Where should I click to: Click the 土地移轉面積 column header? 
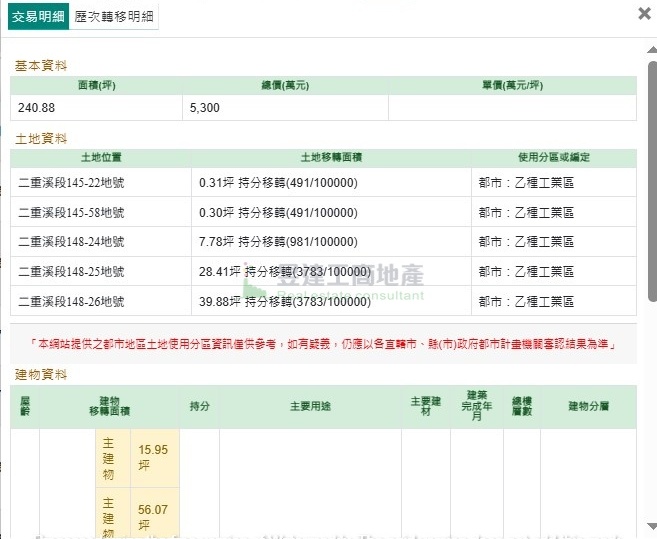click(x=331, y=158)
